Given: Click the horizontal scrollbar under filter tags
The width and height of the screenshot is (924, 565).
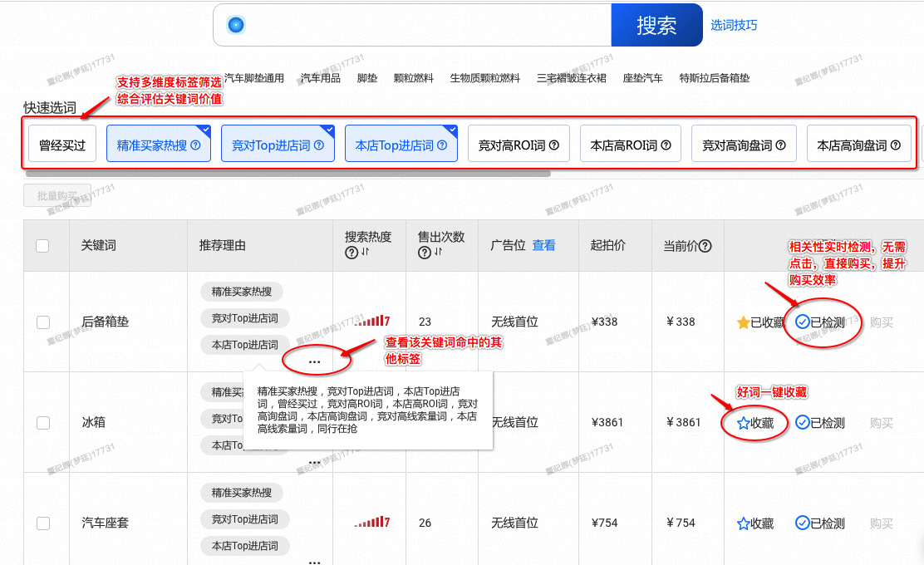Looking at the screenshot, I should coord(288,174).
